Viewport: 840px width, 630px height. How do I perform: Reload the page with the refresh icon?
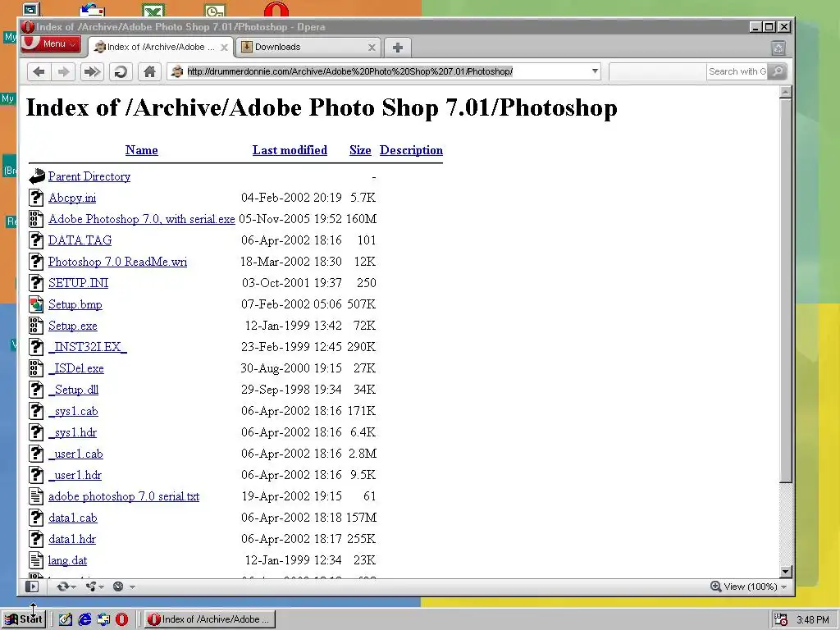tap(121, 71)
